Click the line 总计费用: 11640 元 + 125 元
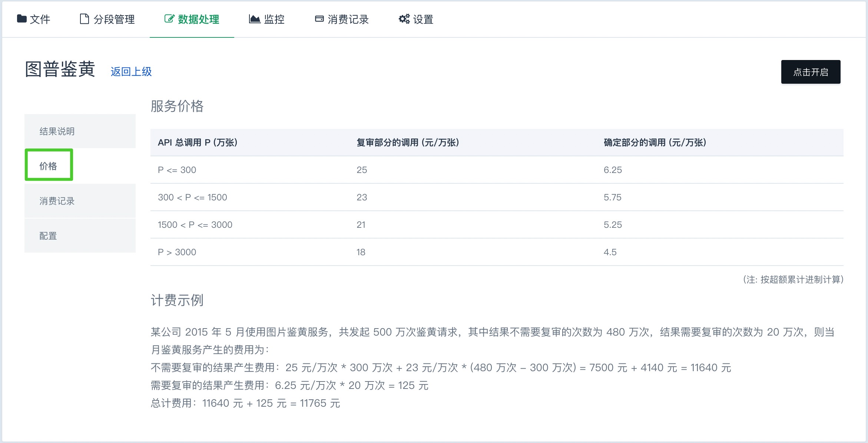 [245, 403]
